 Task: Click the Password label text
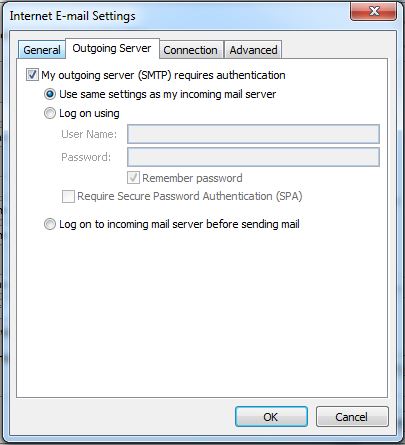point(86,157)
